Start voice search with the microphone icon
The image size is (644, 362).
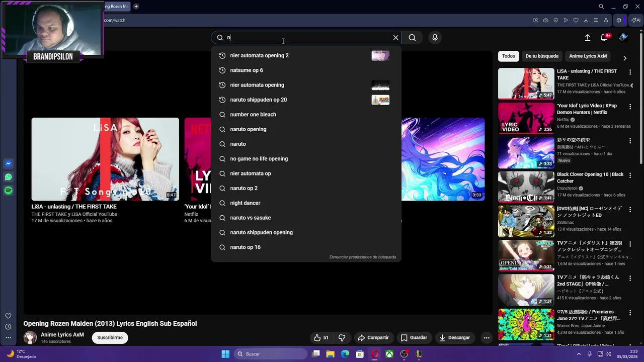(435, 38)
